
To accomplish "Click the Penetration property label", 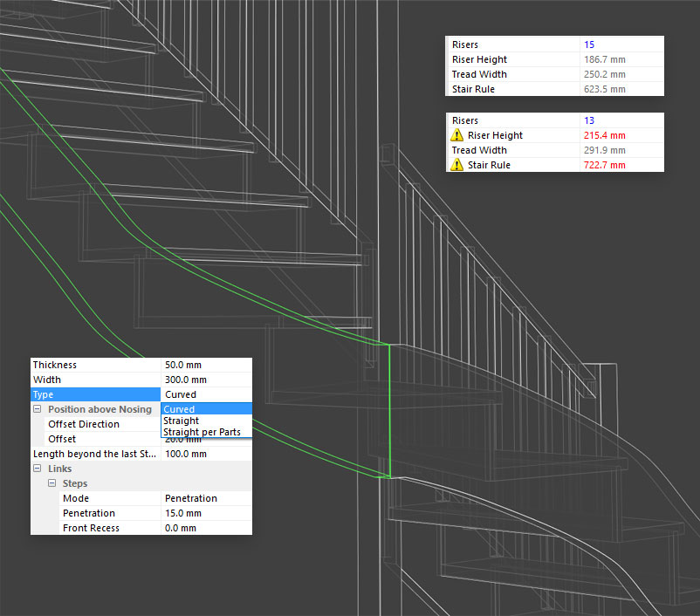I will (89, 513).
